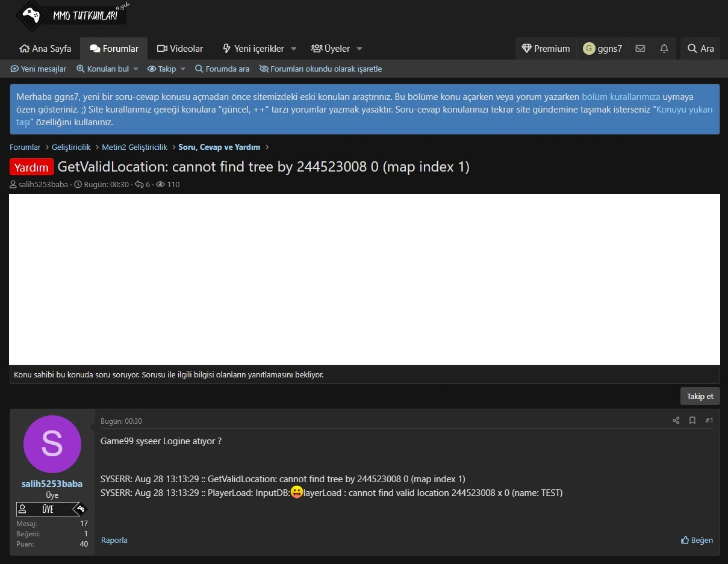Open salih5253baba link under the thread title
728x564 pixels.
coord(43,185)
